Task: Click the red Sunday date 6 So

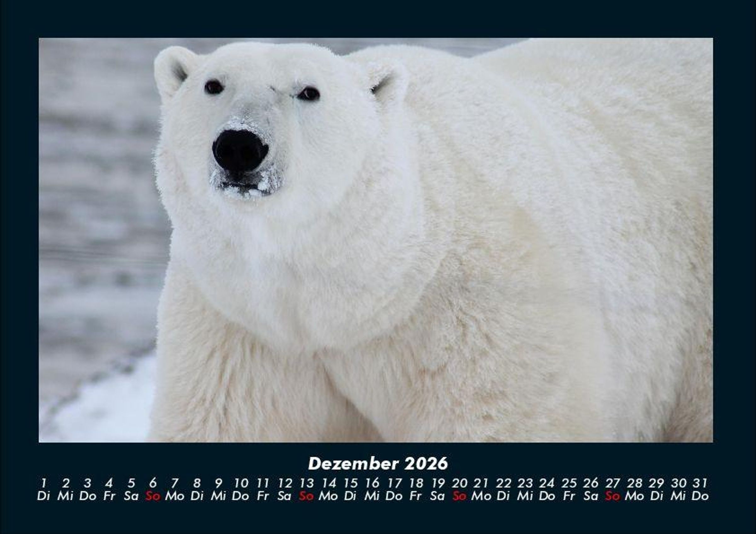Action: 153,490
